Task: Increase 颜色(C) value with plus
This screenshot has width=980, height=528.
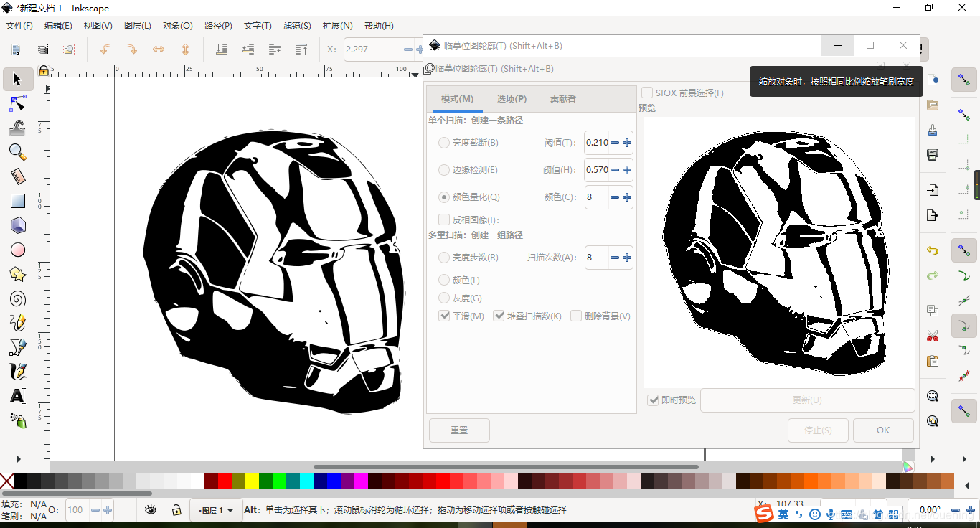Action: tap(627, 197)
